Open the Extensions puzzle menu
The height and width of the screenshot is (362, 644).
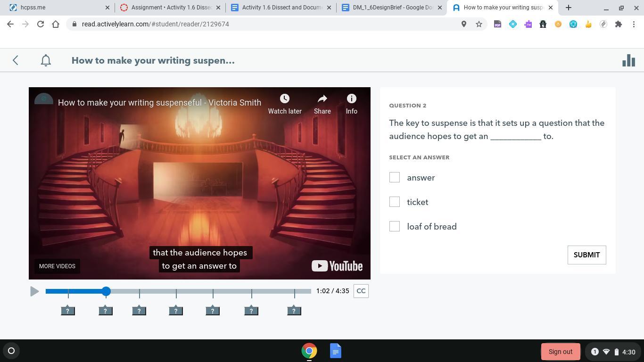click(x=619, y=24)
